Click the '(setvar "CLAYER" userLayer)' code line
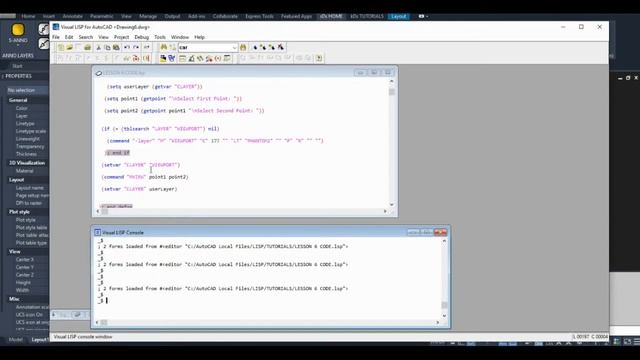 coord(139,189)
